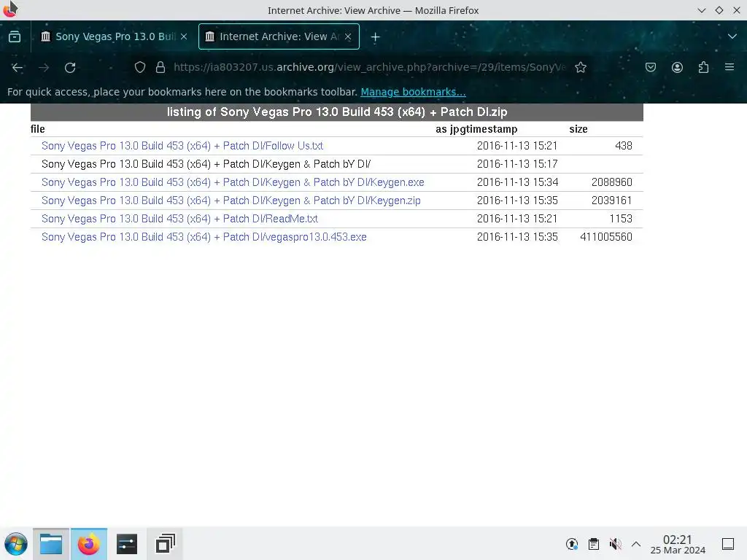Open the Follow Us.txt file link
747x560 pixels.
[x=182, y=146]
